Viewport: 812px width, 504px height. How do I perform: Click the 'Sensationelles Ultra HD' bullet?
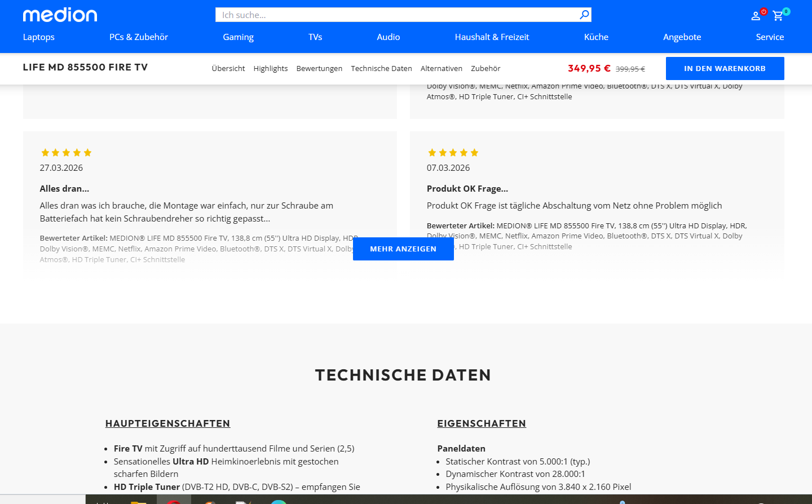coord(226,468)
